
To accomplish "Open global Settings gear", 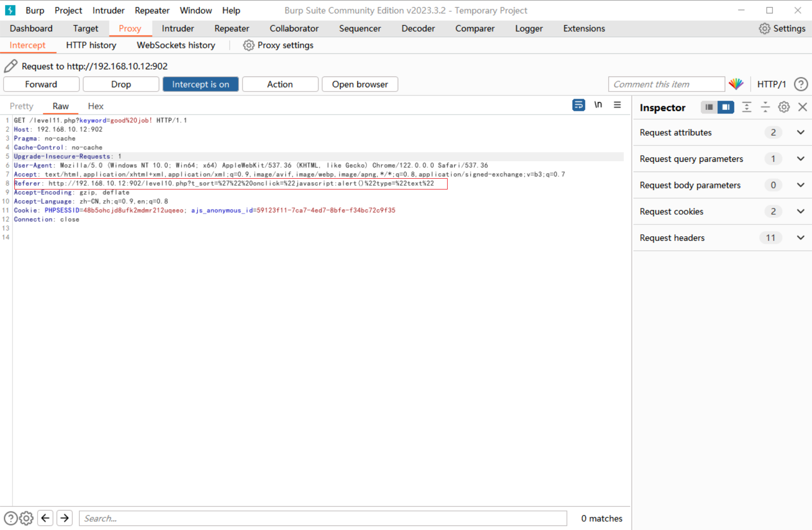I will point(782,29).
